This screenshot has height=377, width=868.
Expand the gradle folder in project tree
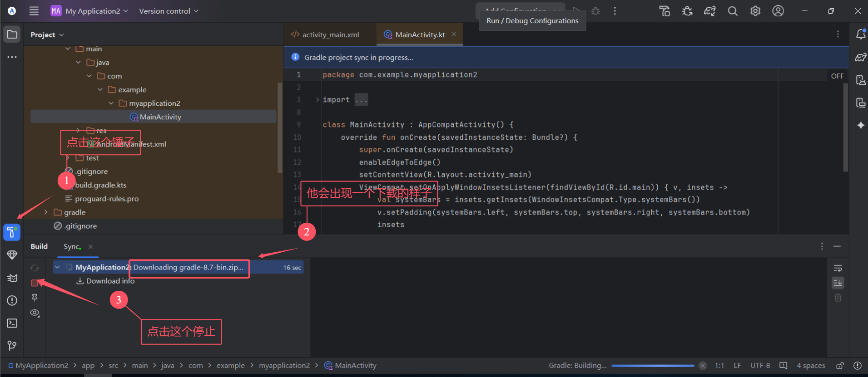(46, 212)
